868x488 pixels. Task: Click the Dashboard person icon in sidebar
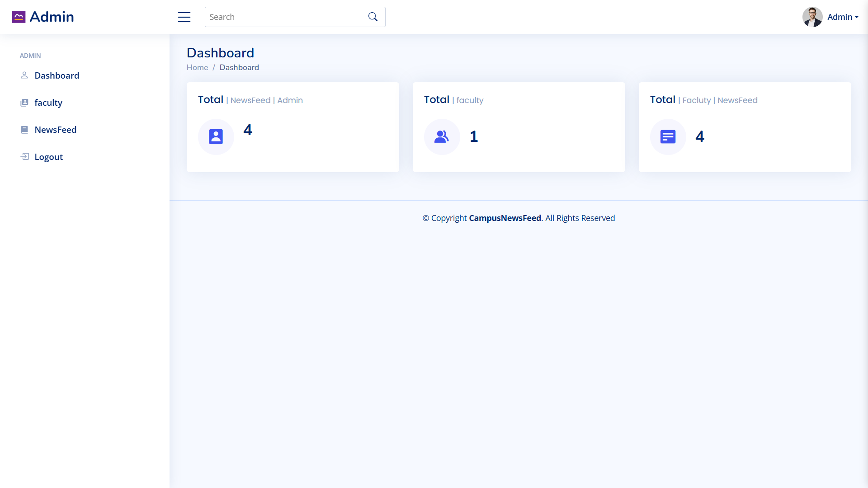[x=24, y=75]
